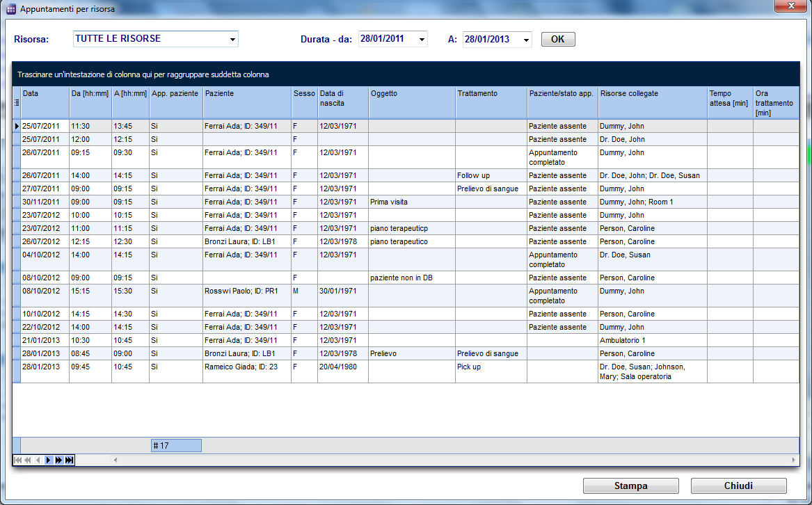812x505 pixels.
Task: Click date cell 22/10/2012
Action: (45, 328)
